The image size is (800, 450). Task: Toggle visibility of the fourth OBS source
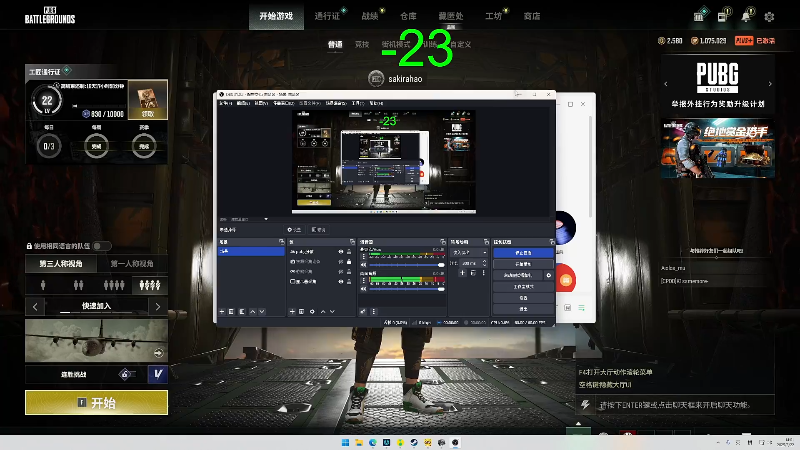(x=340, y=282)
